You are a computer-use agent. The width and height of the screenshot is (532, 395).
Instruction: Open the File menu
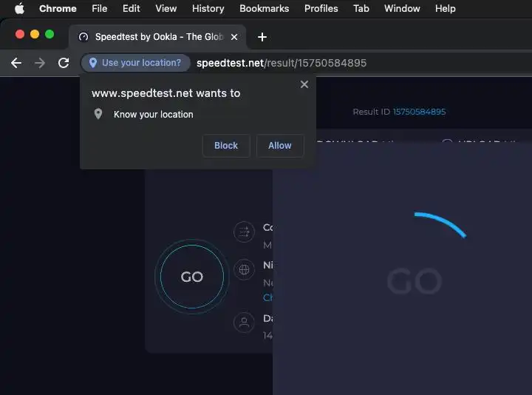tap(100, 8)
